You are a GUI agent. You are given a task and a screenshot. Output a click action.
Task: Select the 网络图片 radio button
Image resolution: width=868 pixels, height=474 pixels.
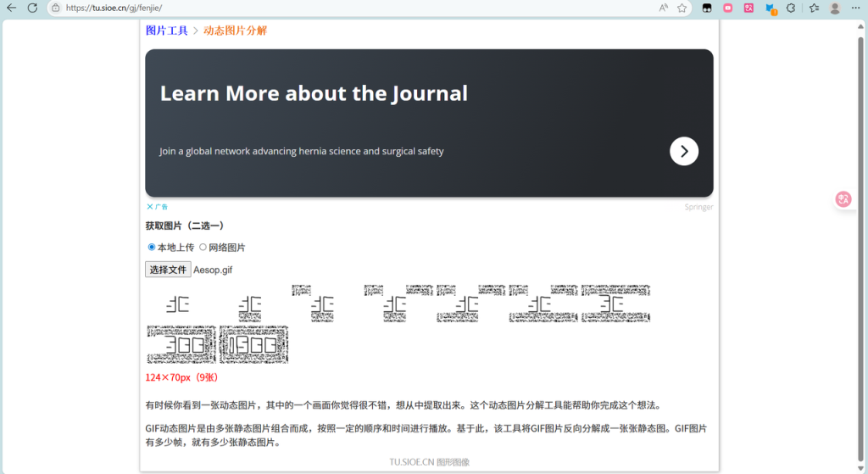click(203, 248)
